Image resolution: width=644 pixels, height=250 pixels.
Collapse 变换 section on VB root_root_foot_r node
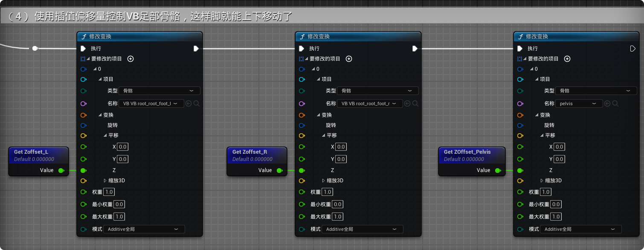click(x=319, y=115)
